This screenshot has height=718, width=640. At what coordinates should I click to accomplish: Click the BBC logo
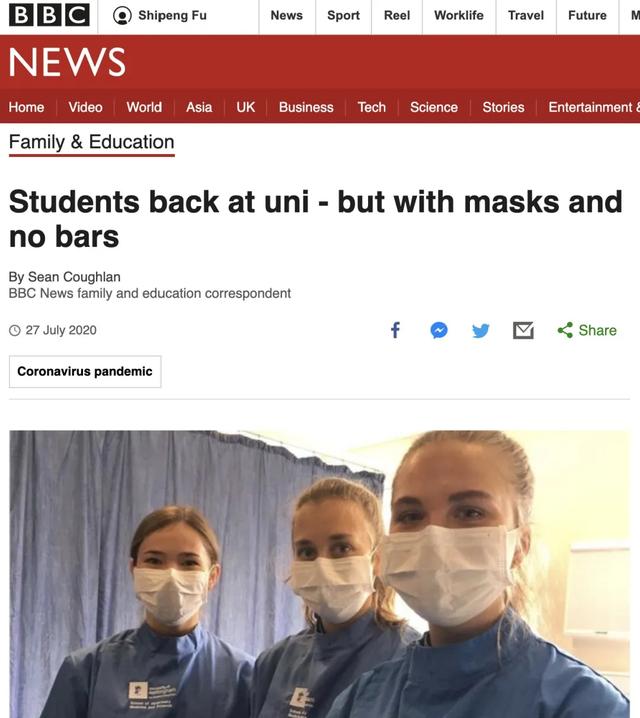pos(49,16)
